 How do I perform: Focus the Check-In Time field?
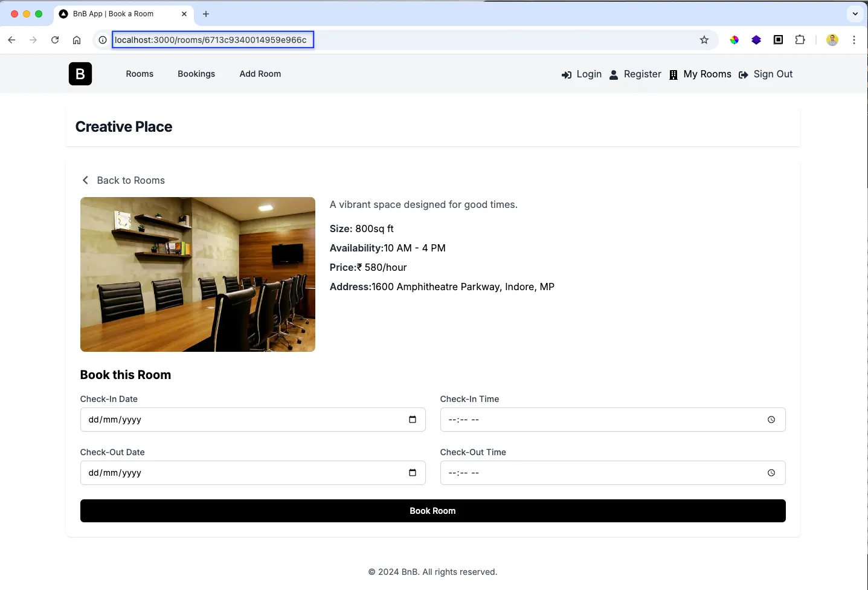(613, 420)
